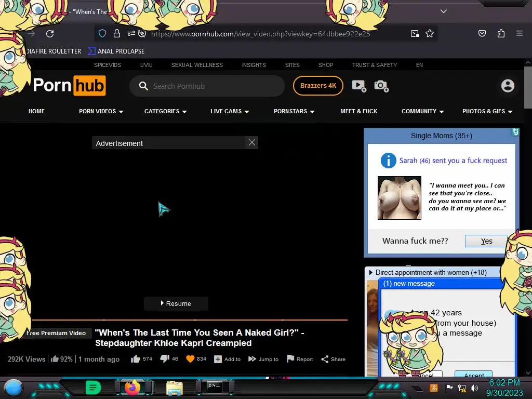The width and height of the screenshot is (532, 399).
Task: Expand the COMMUNITY navigation dropdown
Action: 423,111
